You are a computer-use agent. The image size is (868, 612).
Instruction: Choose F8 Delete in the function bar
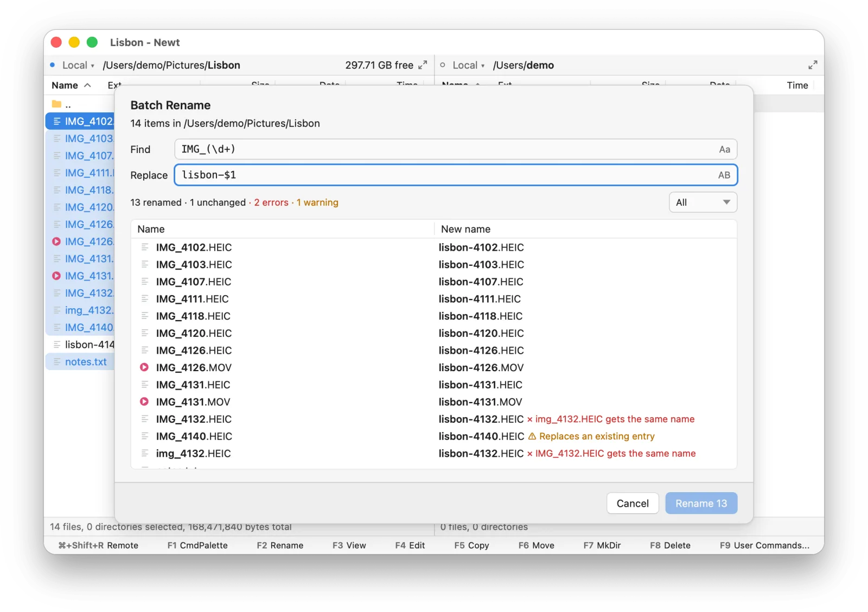670,545
